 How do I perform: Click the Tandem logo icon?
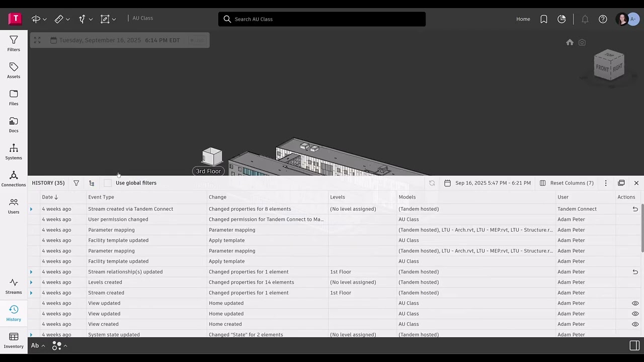15,19
